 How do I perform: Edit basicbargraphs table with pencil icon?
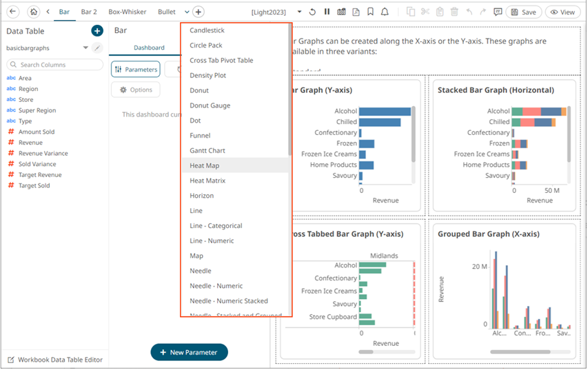pos(97,48)
